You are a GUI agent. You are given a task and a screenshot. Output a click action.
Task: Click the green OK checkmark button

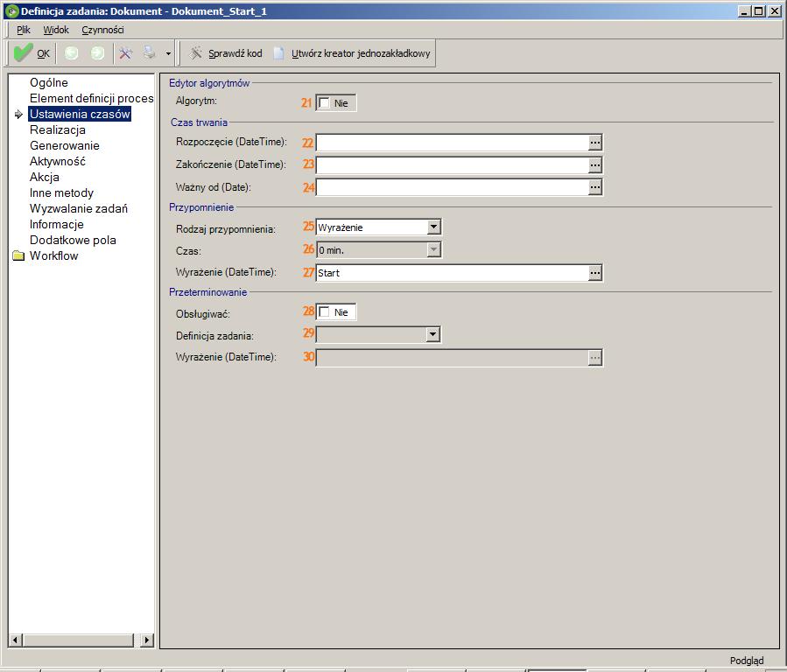point(32,53)
